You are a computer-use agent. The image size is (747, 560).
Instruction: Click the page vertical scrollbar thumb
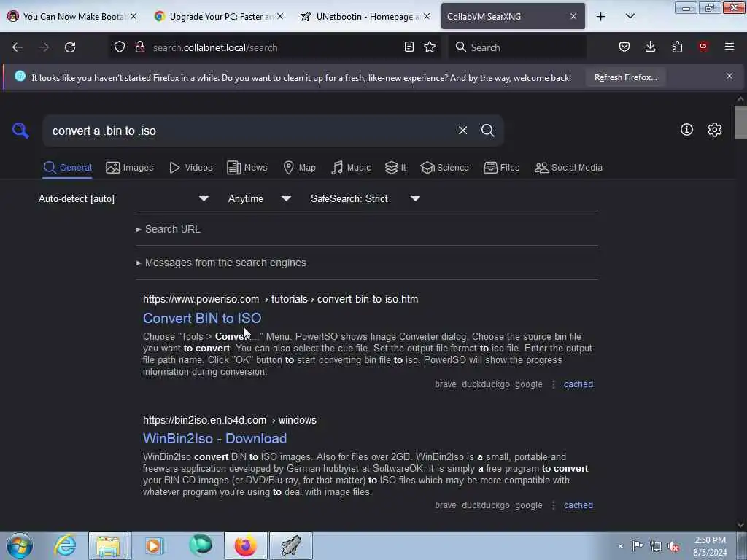pos(740,122)
